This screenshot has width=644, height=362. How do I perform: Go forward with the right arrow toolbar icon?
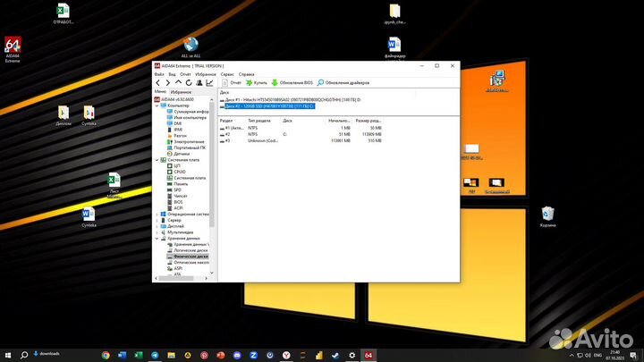click(167, 83)
